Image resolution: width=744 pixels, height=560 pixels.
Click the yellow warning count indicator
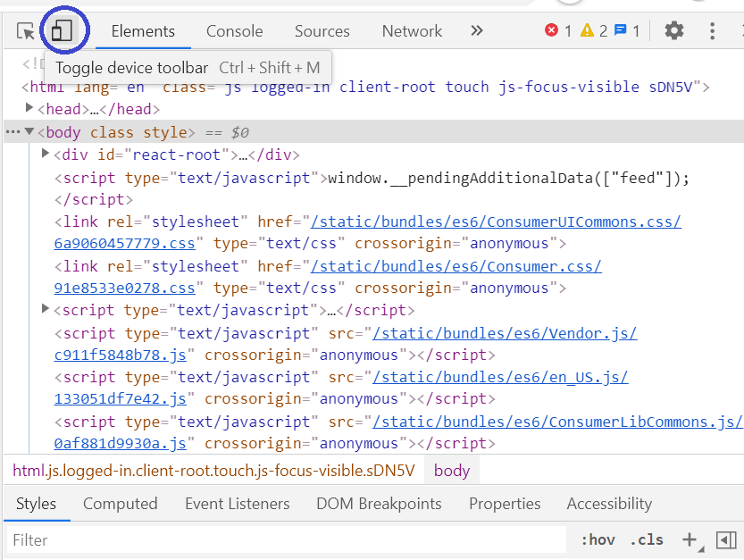(x=594, y=31)
